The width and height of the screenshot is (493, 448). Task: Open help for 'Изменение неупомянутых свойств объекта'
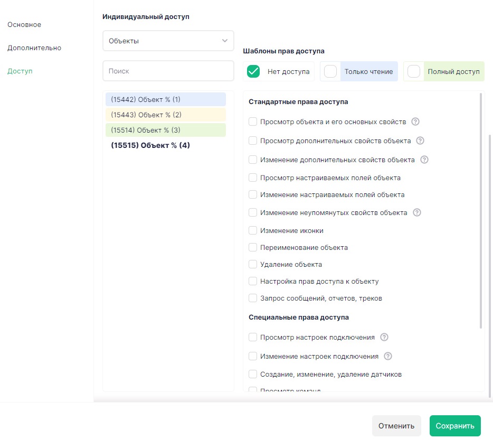(417, 212)
